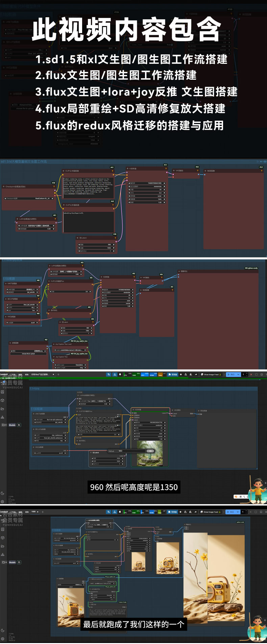Open folder sidebar icon in the 960-subtitle screenshot

click(2, 409)
